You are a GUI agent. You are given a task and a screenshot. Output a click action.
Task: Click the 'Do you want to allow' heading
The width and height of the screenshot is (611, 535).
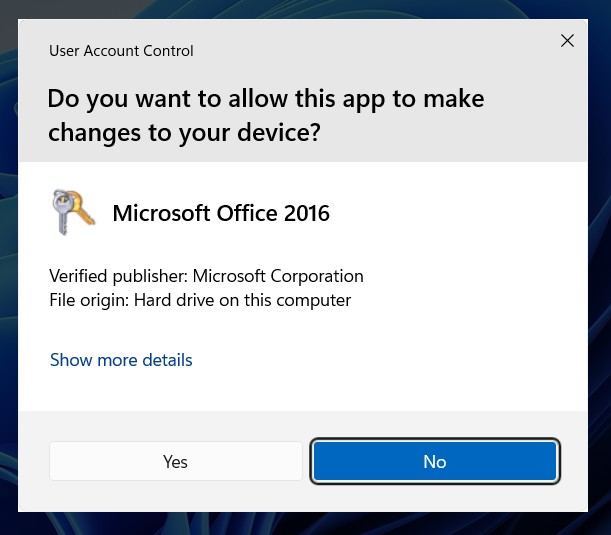[x=266, y=115]
